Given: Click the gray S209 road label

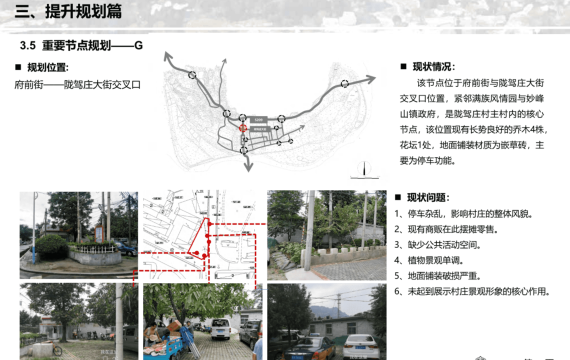Looking at the screenshot, I should pyautogui.click(x=258, y=120).
